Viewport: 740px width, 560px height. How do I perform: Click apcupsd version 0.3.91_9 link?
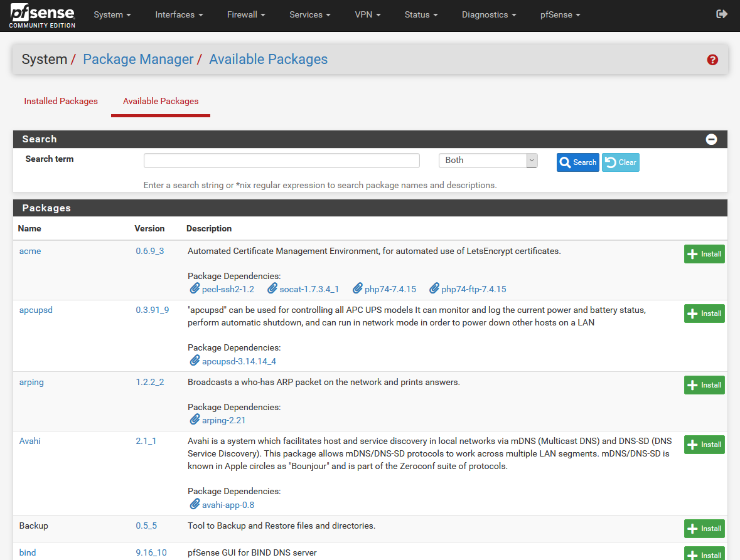[x=153, y=310]
